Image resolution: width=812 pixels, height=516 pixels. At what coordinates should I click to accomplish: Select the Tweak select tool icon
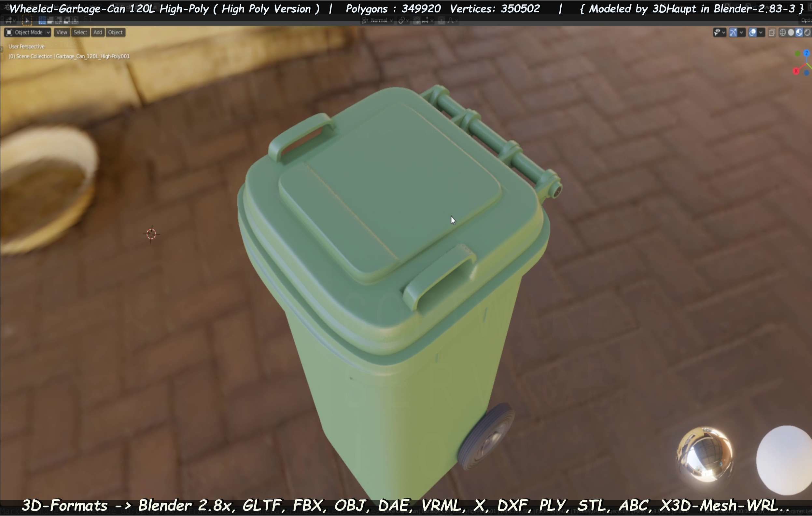click(27, 20)
